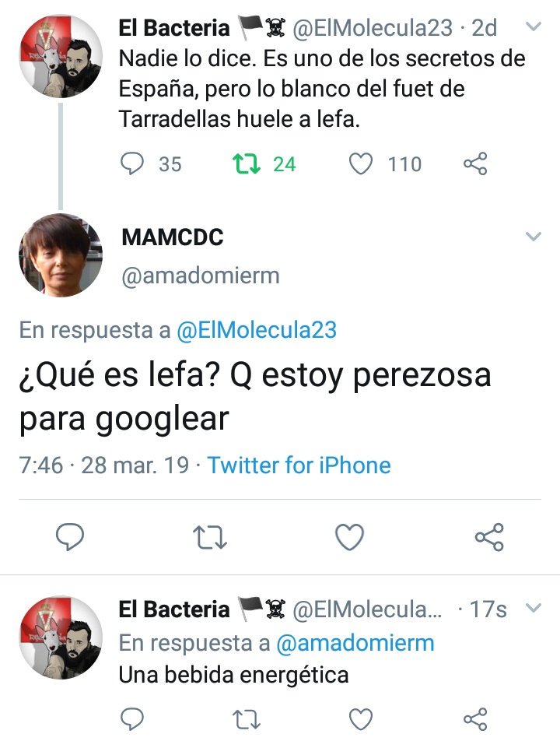Screen dimensions: 560x741
Task: Like the 'Una bebida energética' tweet
Action: (x=361, y=719)
